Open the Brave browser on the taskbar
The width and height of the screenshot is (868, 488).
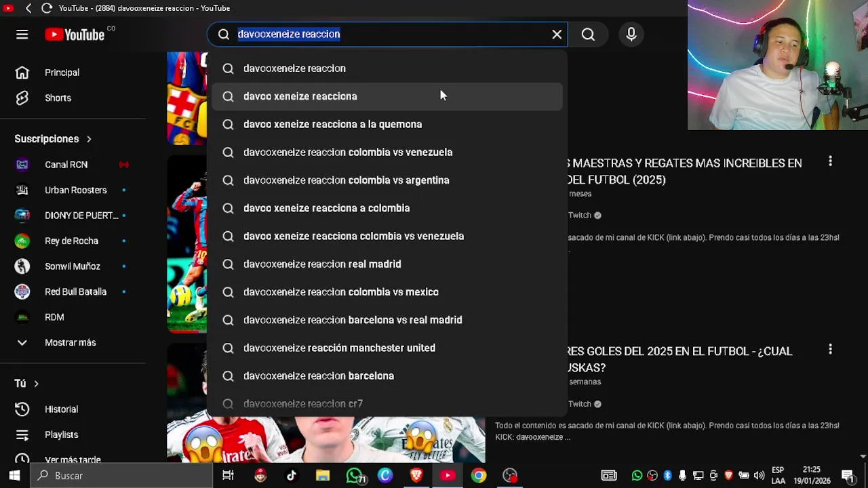(416, 476)
